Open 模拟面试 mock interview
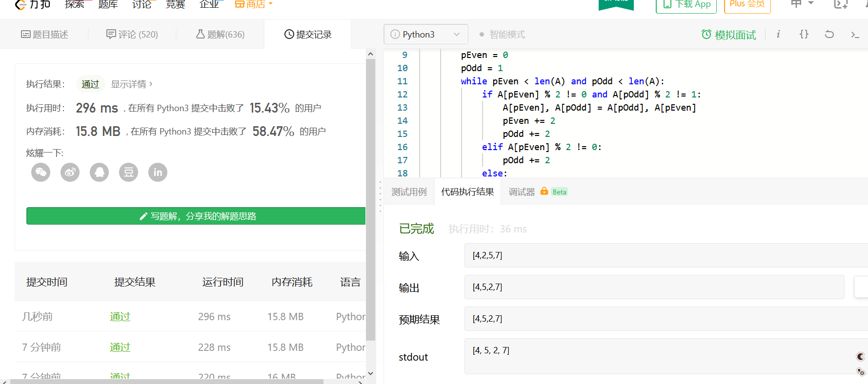 [x=735, y=35]
